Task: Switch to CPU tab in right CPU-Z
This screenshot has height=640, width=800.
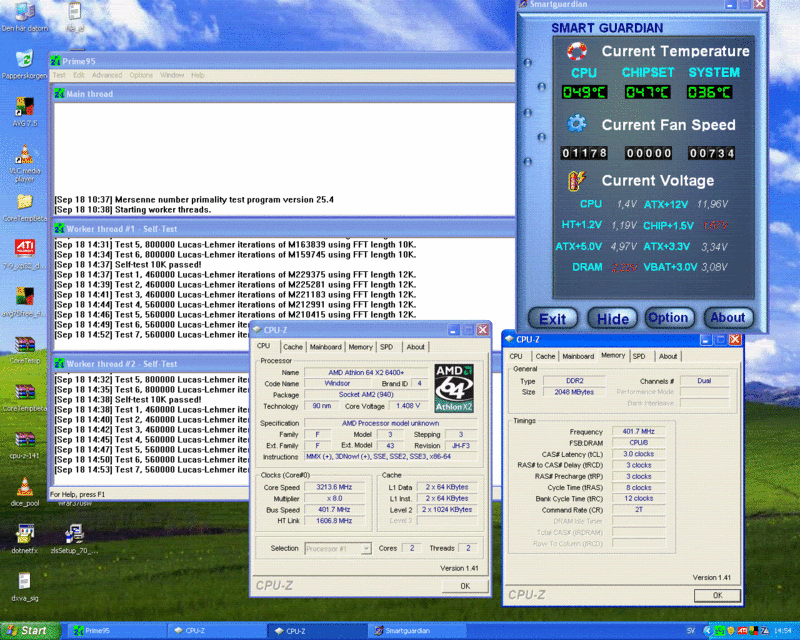Action: (x=516, y=356)
